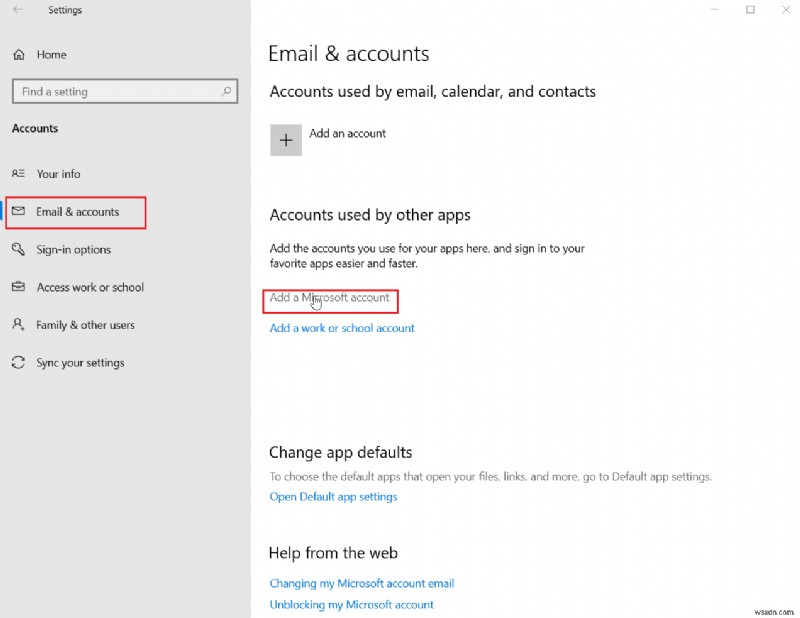This screenshot has height=618, width=800.
Task: Click the Home icon in sidebar
Action: [x=18, y=54]
